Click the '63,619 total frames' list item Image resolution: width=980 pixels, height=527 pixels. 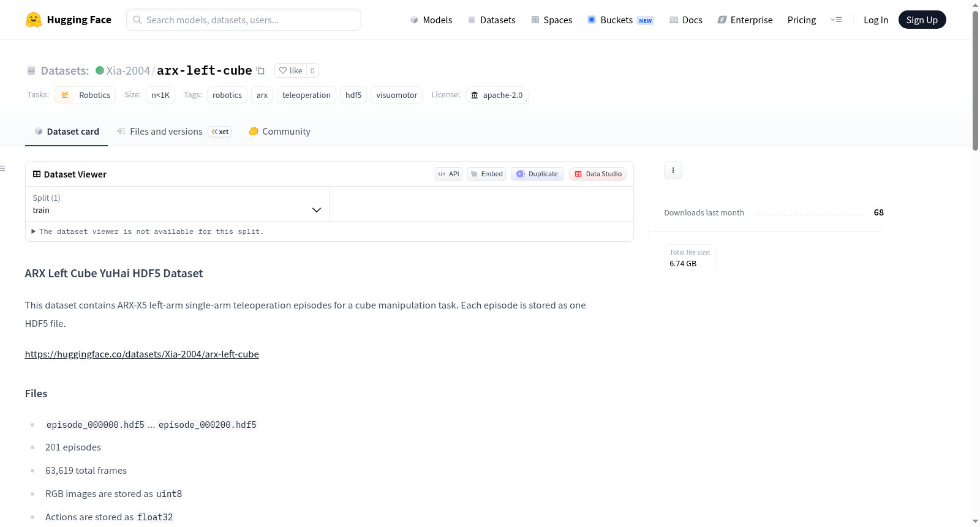pos(86,471)
